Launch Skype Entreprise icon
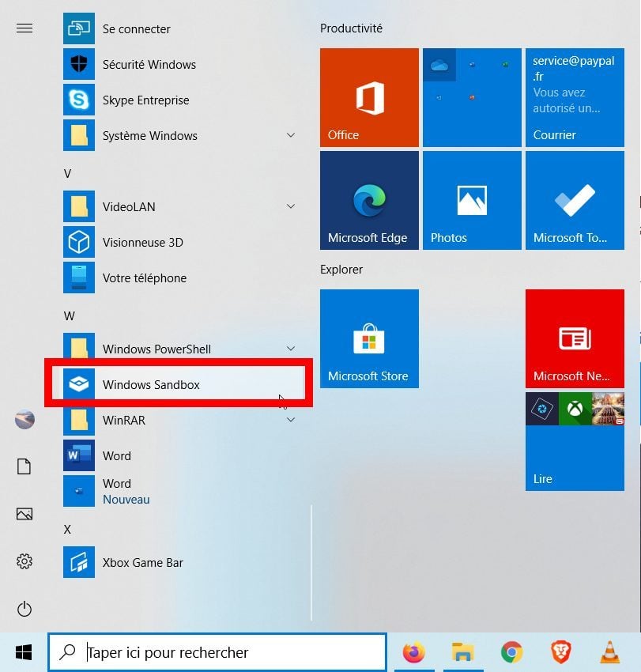The width and height of the screenshot is (641, 672). pos(79,100)
